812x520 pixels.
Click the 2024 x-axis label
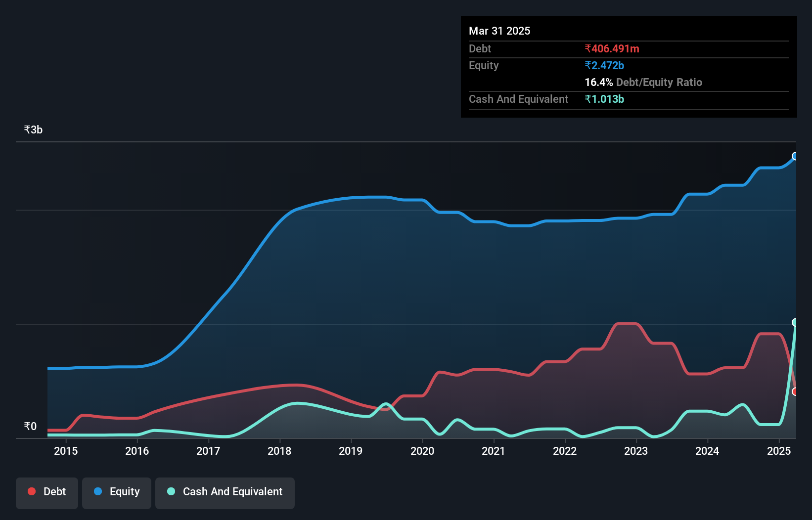pyautogui.click(x=707, y=451)
